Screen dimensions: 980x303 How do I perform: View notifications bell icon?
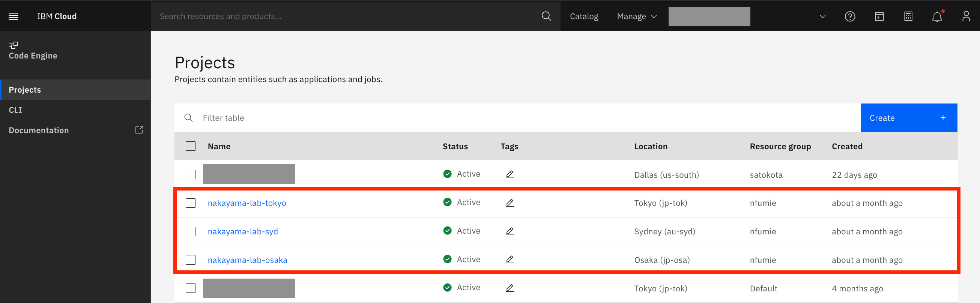(936, 16)
